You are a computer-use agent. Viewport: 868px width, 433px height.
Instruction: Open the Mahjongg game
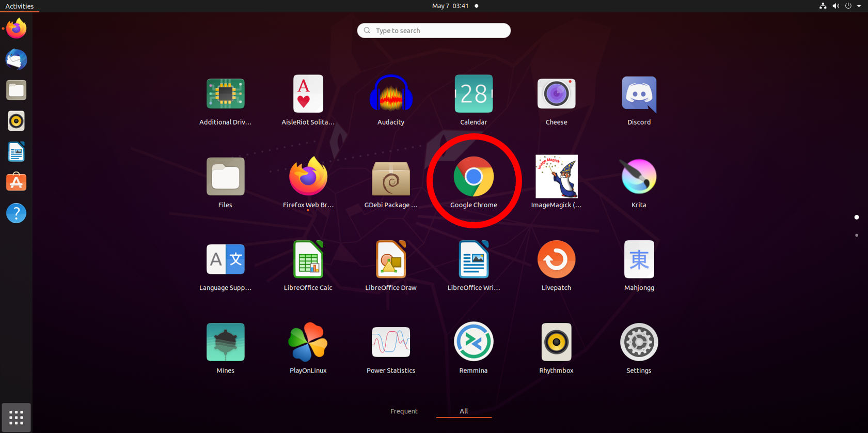pos(639,260)
